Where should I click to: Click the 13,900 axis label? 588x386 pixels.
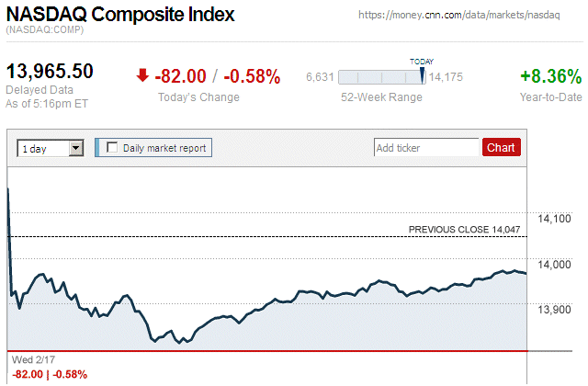click(x=555, y=310)
